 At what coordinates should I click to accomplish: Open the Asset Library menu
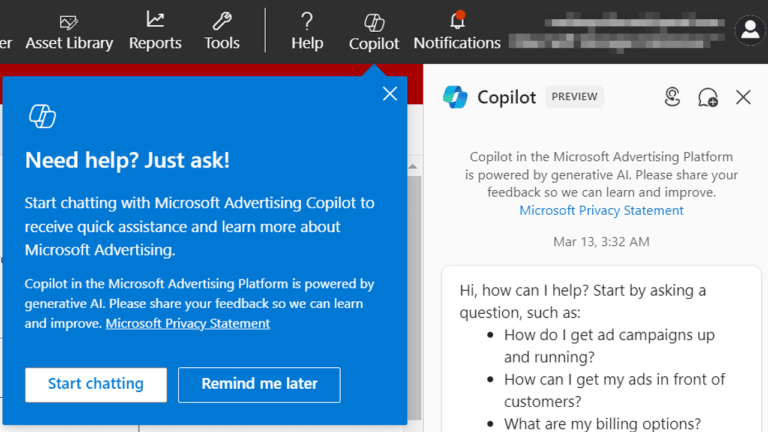click(69, 32)
